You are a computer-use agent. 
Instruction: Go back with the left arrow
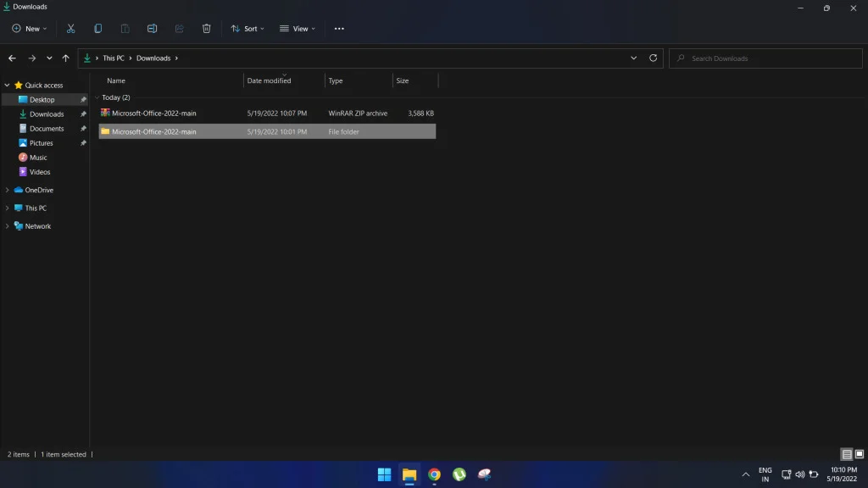[12, 58]
